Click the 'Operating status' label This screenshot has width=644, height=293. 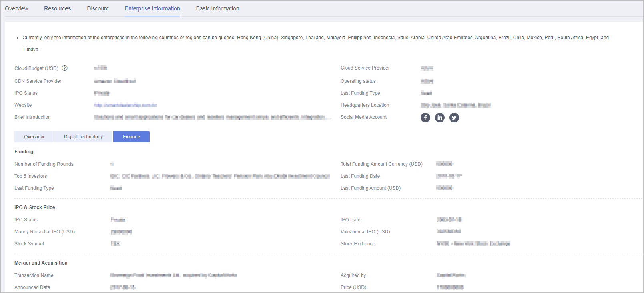pos(358,81)
